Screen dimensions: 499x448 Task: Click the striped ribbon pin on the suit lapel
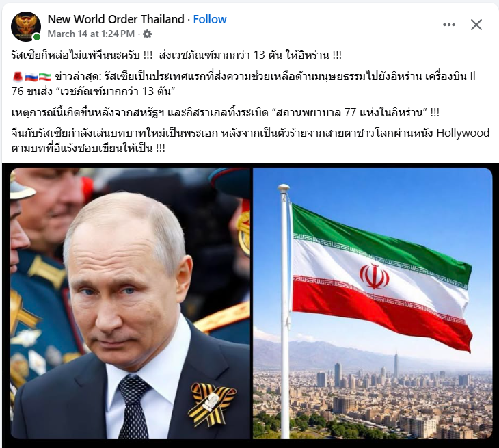tap(211, 404)
